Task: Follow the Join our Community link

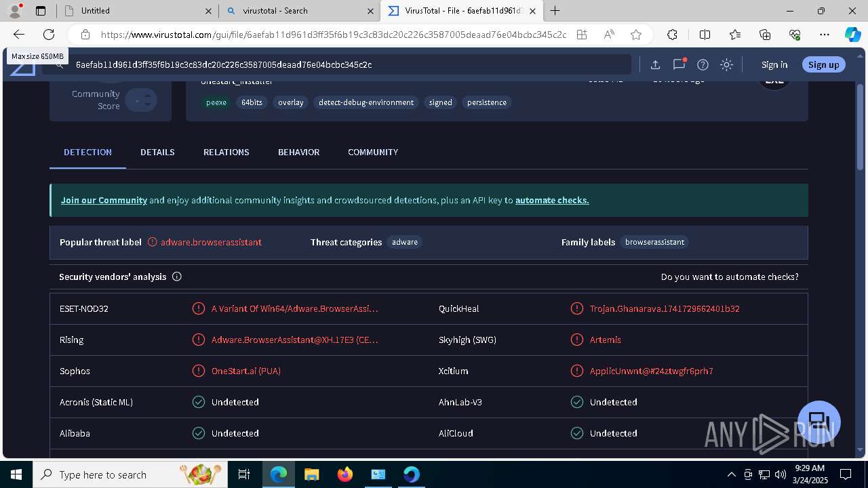Action: pyautogui.click(x=104, y=200)
